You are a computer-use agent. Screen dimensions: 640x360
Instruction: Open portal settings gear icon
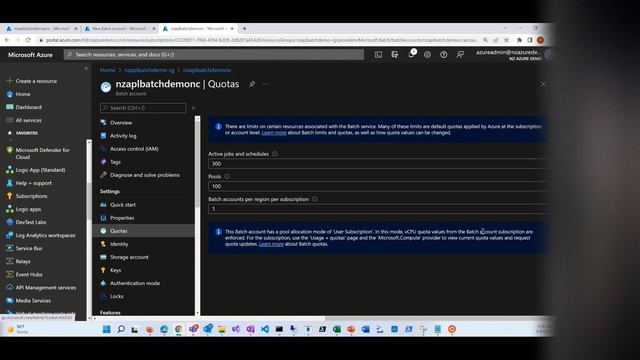click(x=427, y=55)
